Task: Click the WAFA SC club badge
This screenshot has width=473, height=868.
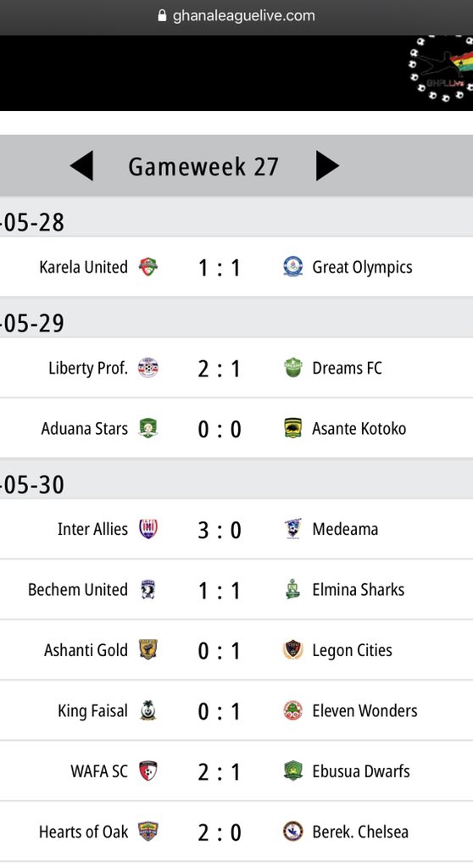Action: [147, 771]
